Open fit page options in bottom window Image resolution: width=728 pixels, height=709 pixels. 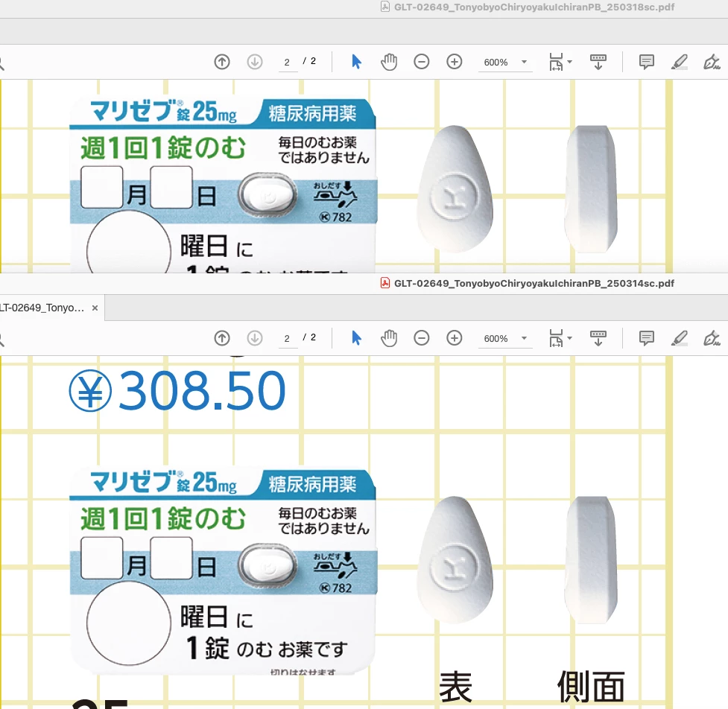560,338
